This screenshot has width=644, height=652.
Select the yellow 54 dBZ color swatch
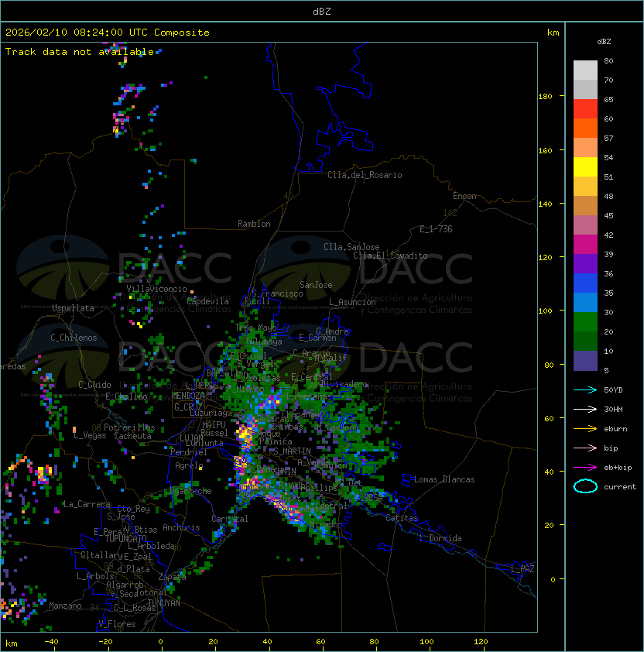[585, 166]
